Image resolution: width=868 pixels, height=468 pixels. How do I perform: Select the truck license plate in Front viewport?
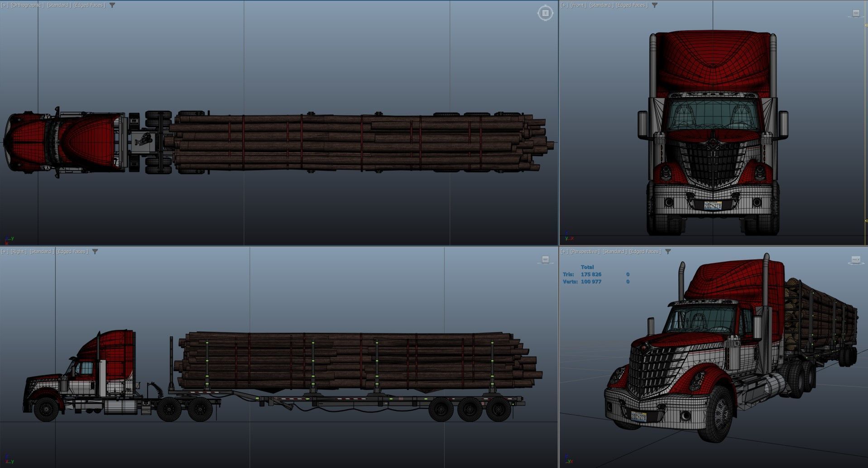click(x=713, y=206)
